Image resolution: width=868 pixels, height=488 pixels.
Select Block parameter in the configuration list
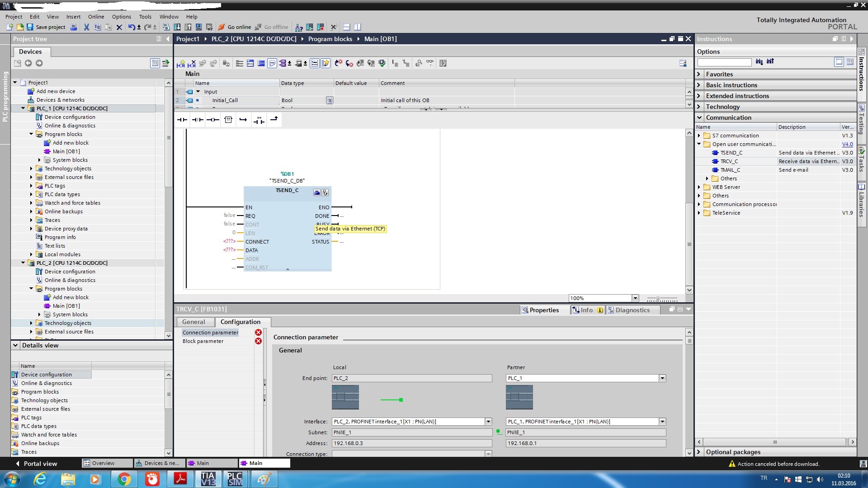(x=203, y=341)
